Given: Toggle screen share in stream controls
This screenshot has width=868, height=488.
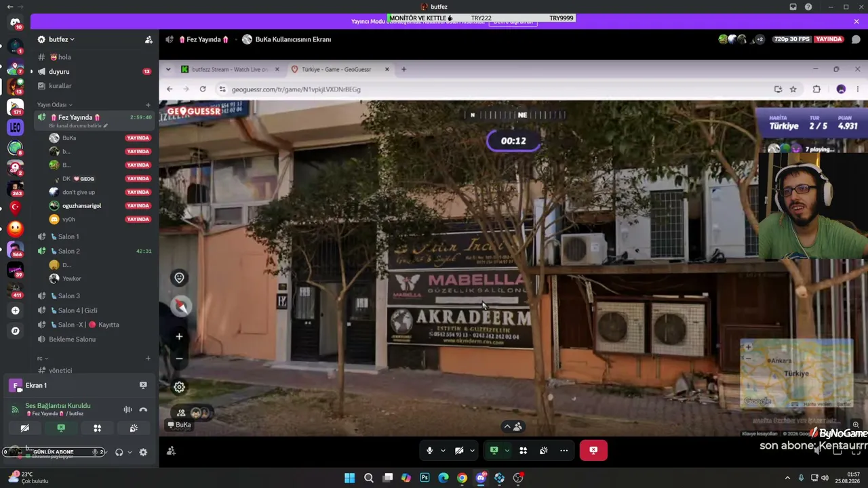Looking at the screenshot, I should (494, 450).
